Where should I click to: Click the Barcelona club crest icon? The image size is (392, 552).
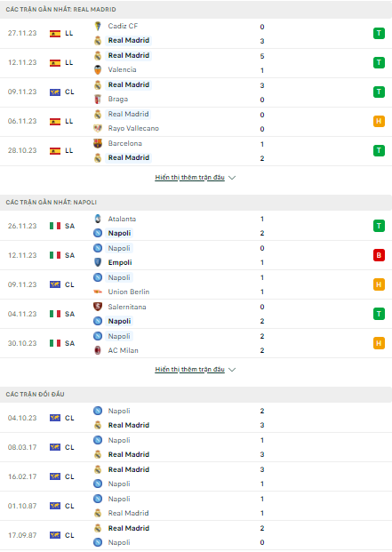coord(98,143)
